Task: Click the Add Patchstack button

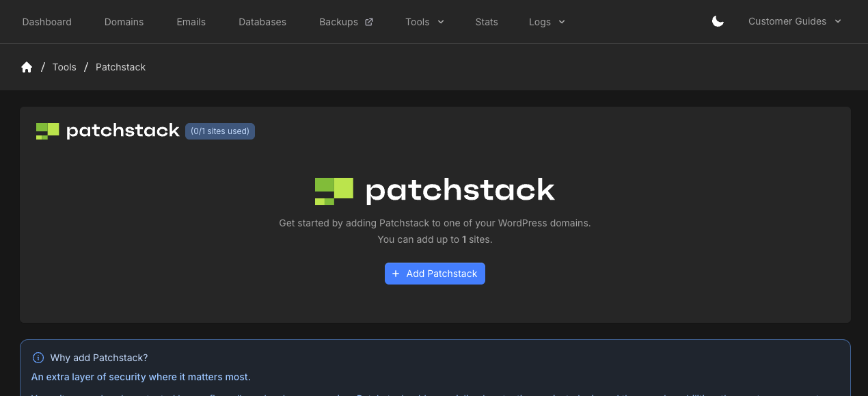Action: 435,274
